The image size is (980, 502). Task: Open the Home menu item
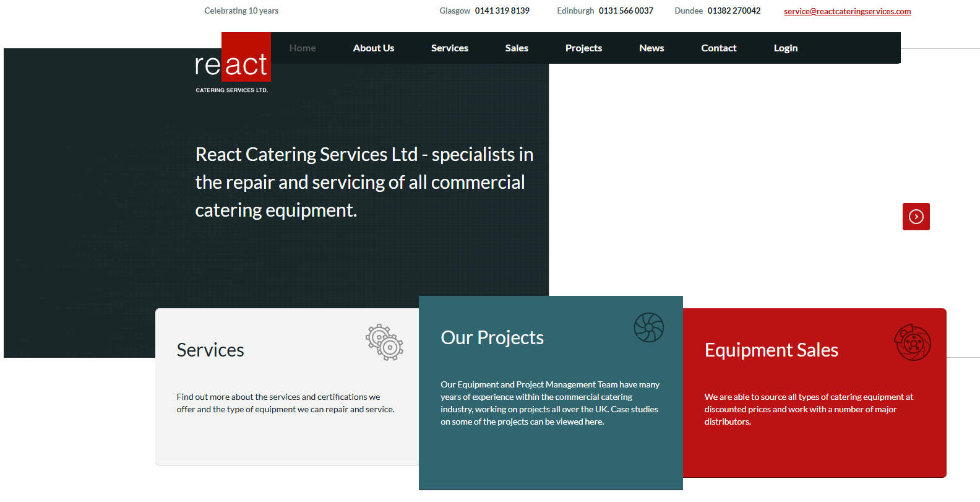coord(303,48)
